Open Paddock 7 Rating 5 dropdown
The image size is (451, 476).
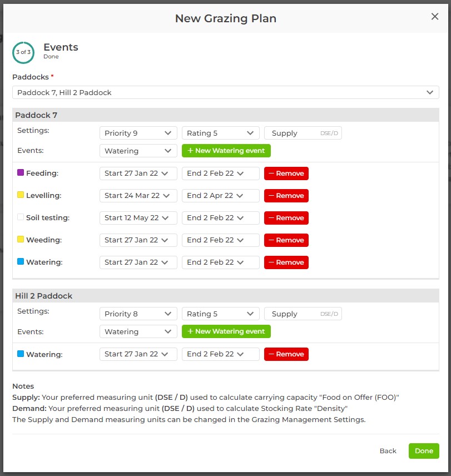pyautogui.click(x=220, y=133)
